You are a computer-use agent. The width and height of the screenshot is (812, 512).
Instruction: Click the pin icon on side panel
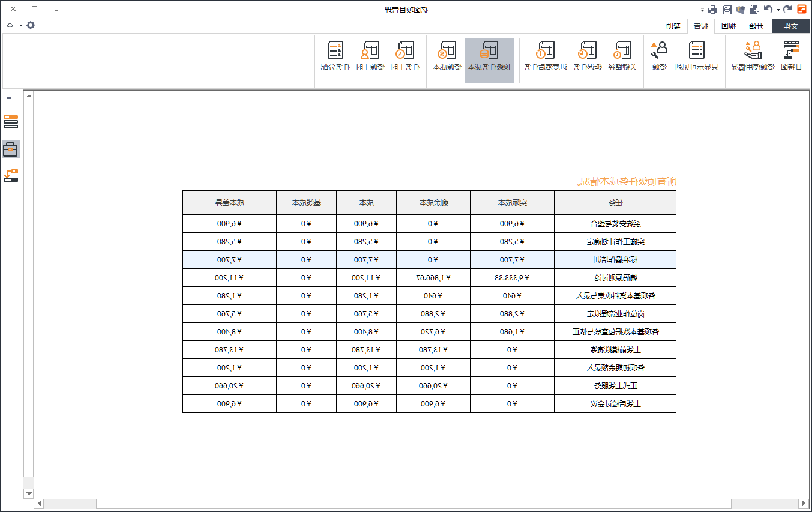(9, 97)
